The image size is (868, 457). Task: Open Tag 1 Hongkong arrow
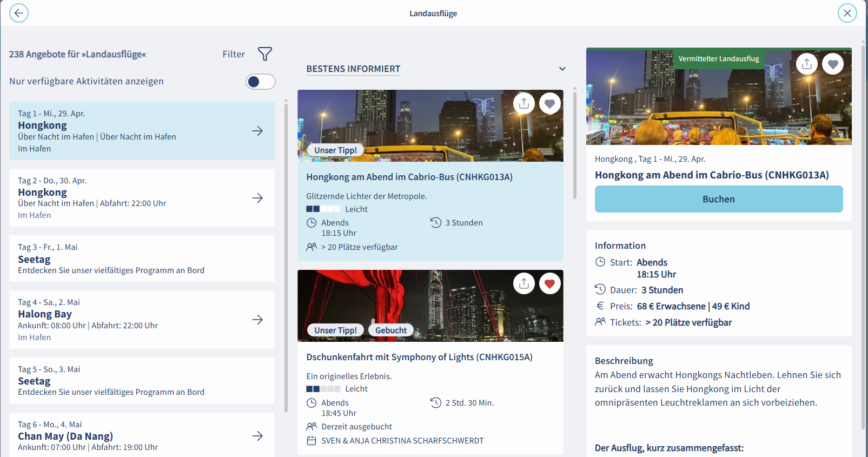257,131
